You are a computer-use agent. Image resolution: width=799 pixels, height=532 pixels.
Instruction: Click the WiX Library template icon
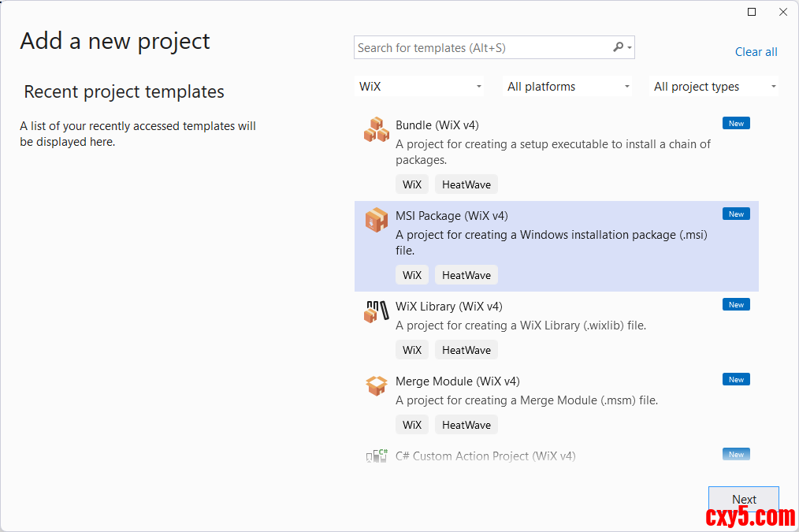[377, 311]
